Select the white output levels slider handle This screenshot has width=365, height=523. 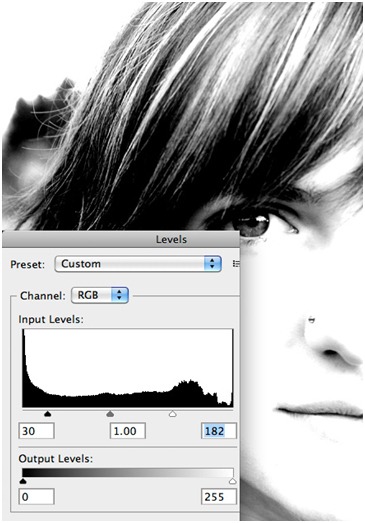(x=233, y=481)
